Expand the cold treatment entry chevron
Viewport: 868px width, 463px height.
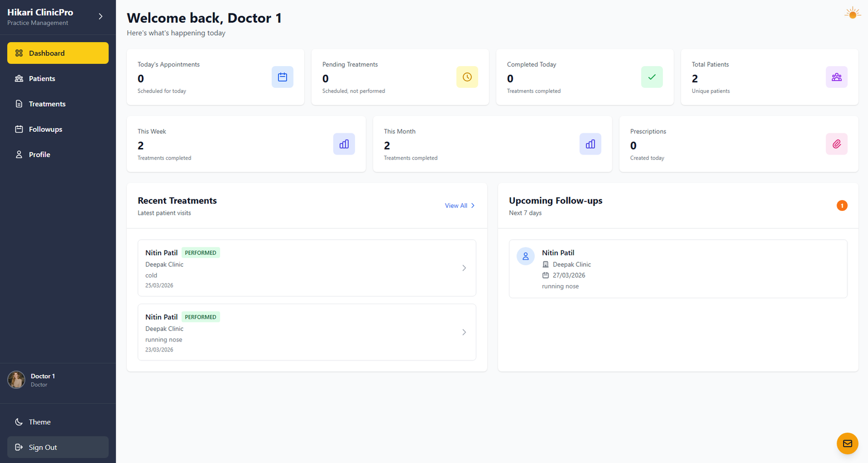(x=464, y=268)
